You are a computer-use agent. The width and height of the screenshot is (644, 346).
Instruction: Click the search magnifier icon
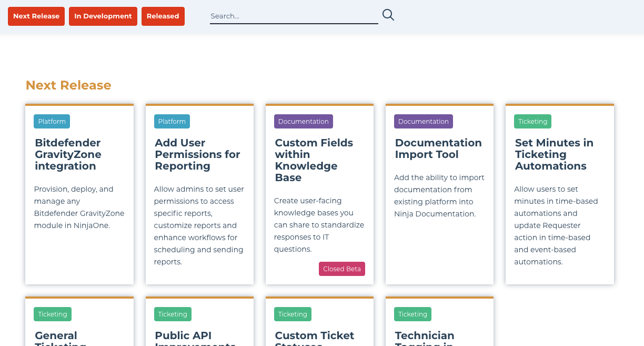[x=388, y=15]
